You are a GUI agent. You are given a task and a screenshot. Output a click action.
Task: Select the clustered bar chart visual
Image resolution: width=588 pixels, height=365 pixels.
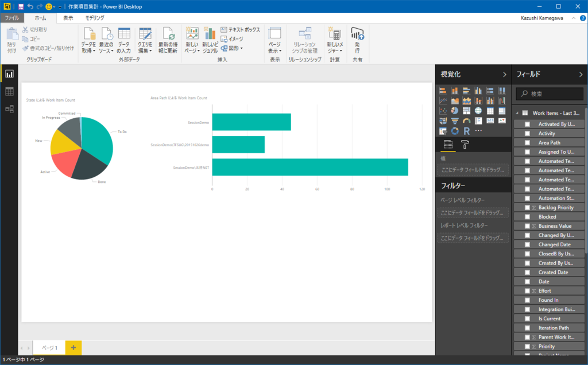pos(466,91)
